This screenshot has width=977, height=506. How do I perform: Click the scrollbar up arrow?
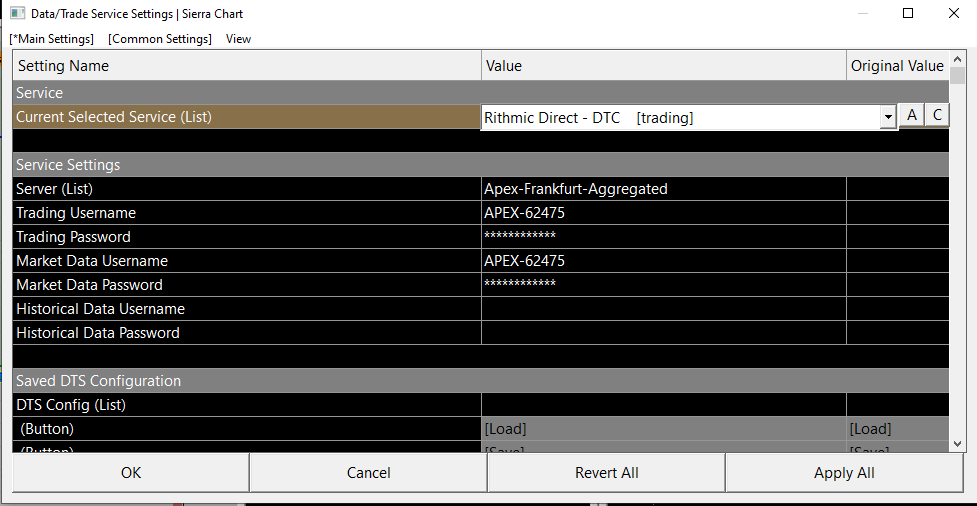[957, 59]
